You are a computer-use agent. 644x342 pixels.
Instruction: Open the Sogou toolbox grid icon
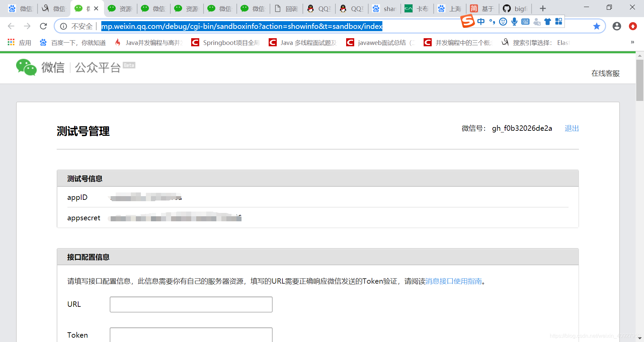[x=558, y=22]
